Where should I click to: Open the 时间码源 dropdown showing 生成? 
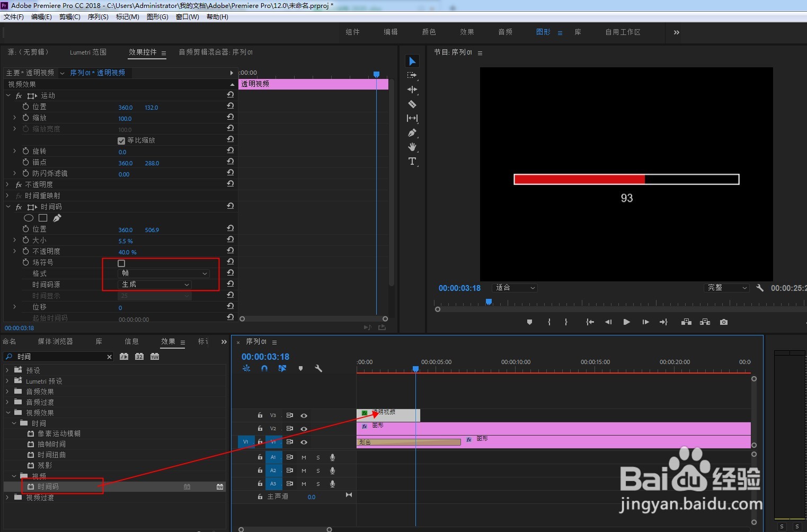point(155,285)
